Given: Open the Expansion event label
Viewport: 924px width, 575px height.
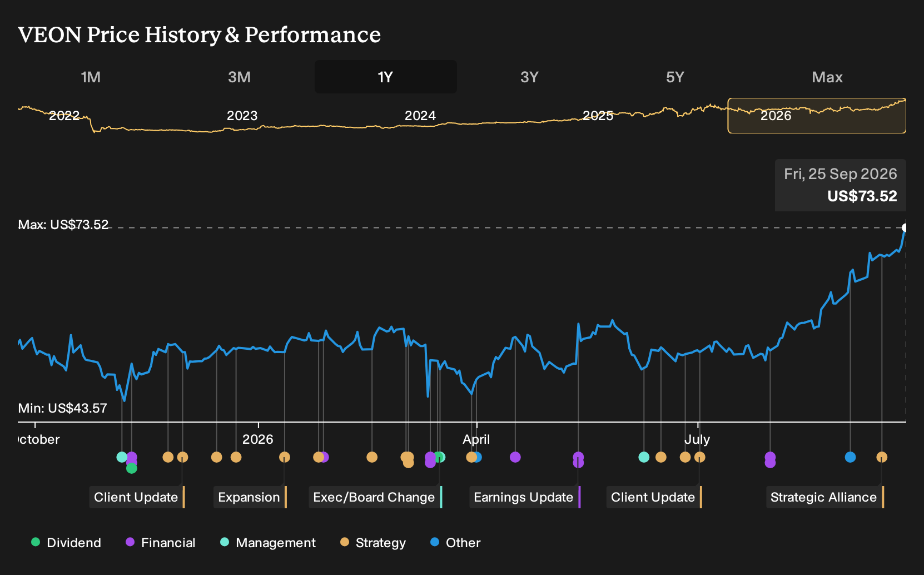Looking at the screenshot, I should pos(250,497).
